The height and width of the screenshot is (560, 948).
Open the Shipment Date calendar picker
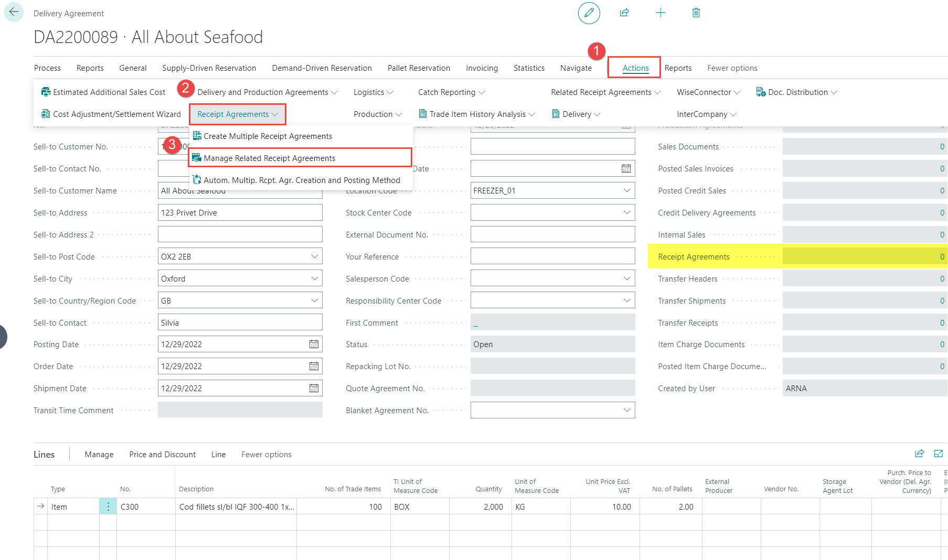click(314, 389)
